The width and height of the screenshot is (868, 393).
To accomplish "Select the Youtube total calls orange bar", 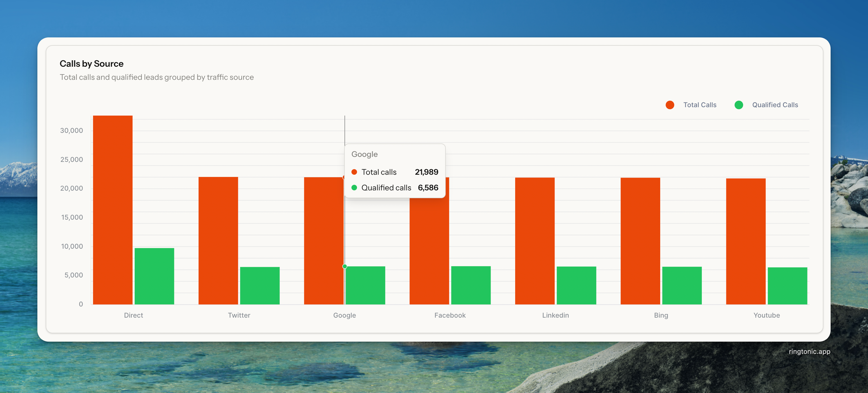I will (745, 241).
